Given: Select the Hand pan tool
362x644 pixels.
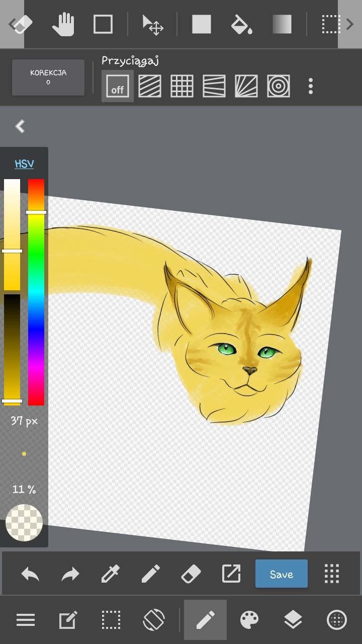Looking at the screenshot, I should (63, 24).
